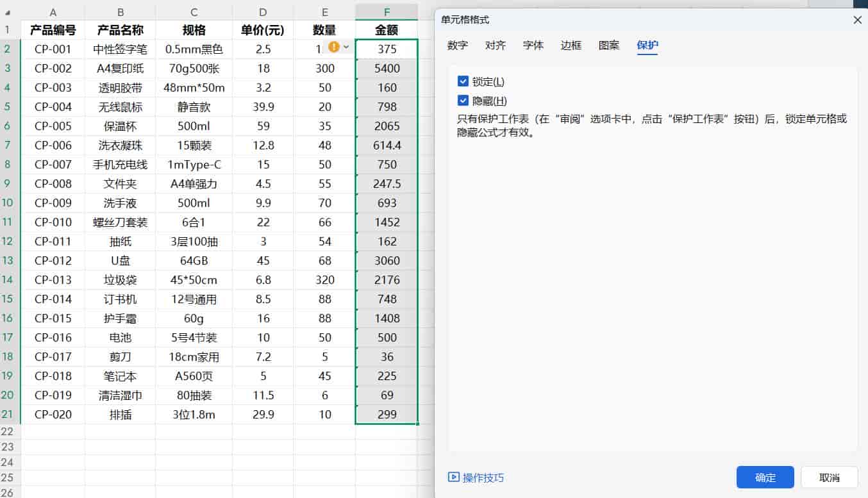Image resolution: width=868 pixels, height=498 pixels.
Task: Click the select-all corner triangle of the sheet
Action: point(8,12)
